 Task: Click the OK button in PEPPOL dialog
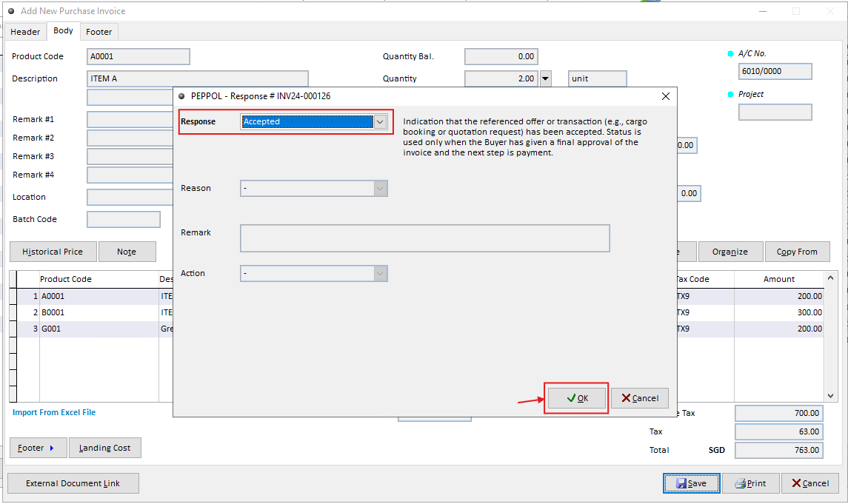[576, 398]
